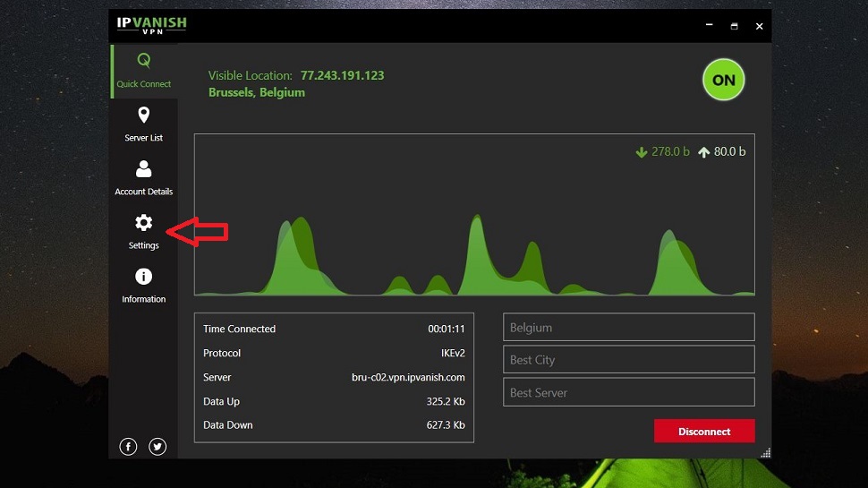
Task: Click the Brussels, Belgium location text
Action: pos(256,92)
